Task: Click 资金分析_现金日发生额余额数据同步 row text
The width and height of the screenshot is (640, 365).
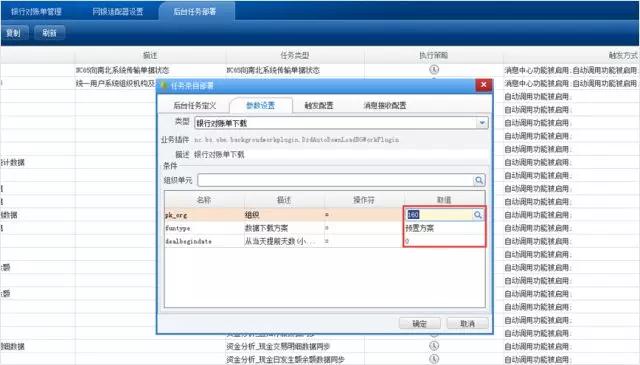Action: pyautogui.click(x=285, y=359)
